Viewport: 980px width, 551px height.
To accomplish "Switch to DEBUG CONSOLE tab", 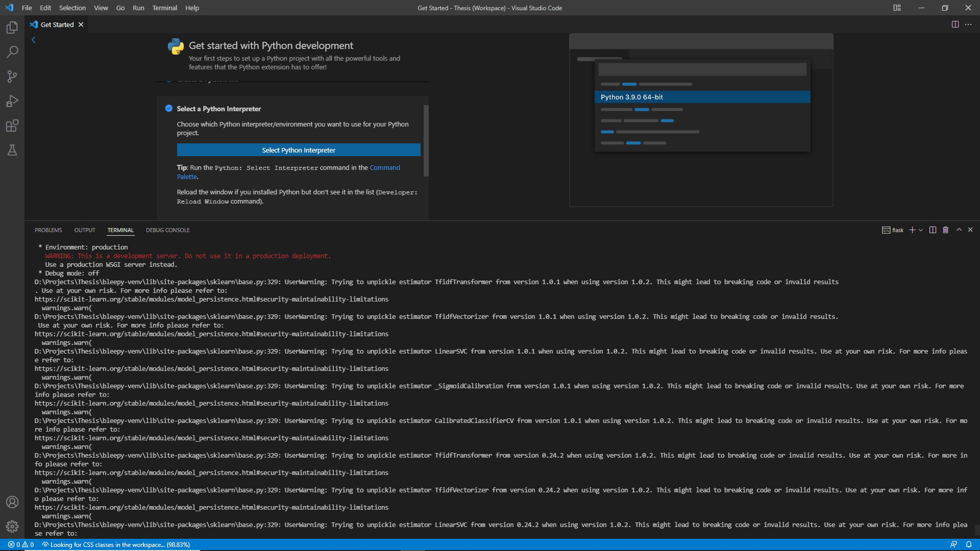I will [167, 230].
